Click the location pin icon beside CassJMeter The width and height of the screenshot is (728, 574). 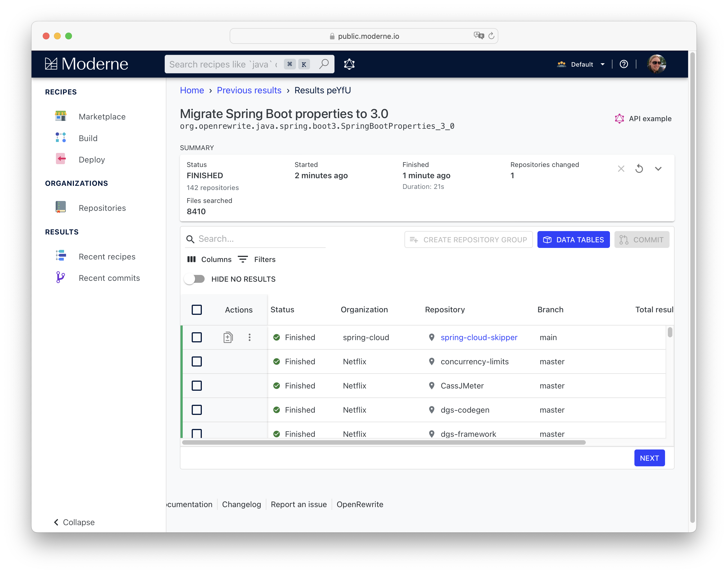coord(431,385)
